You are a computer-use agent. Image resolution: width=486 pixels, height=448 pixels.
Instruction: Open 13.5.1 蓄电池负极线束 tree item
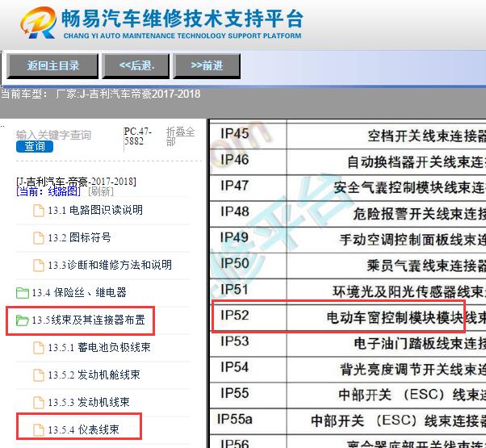(x=99, y=348)
